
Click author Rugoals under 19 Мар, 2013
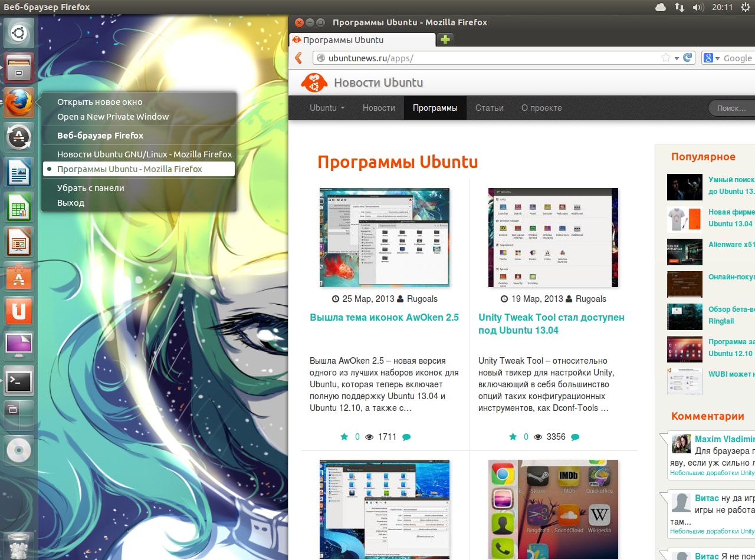591,299
